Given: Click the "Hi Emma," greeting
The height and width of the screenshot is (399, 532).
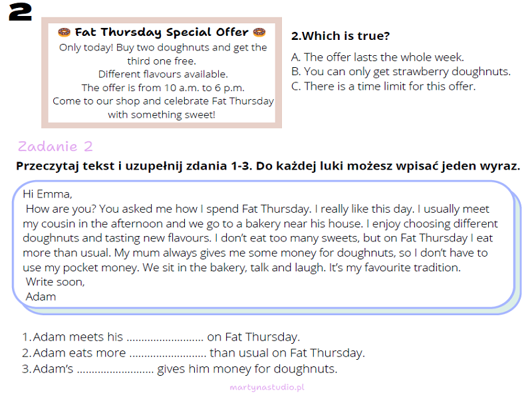Looking at the screenshot, I should (x=47, y=194).
